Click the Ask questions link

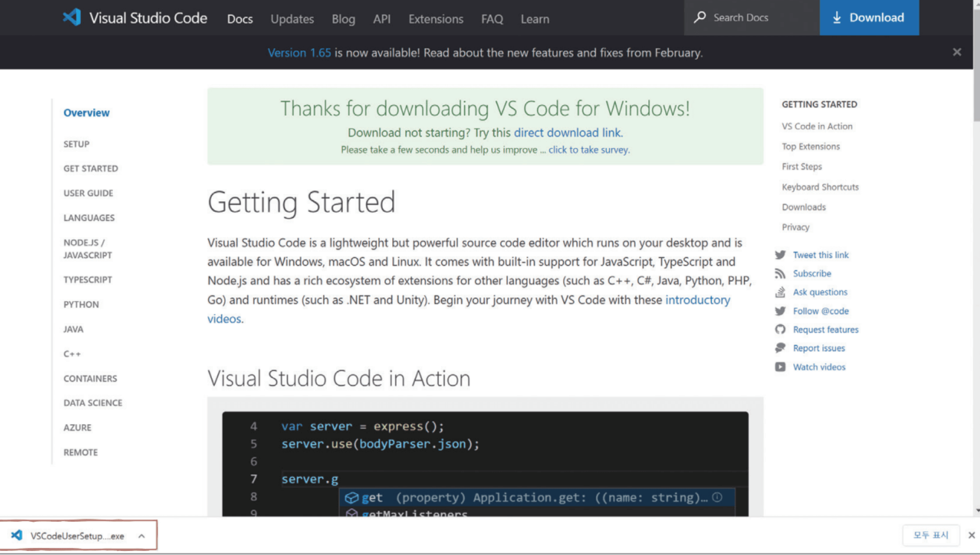click(x=820, y=292)
